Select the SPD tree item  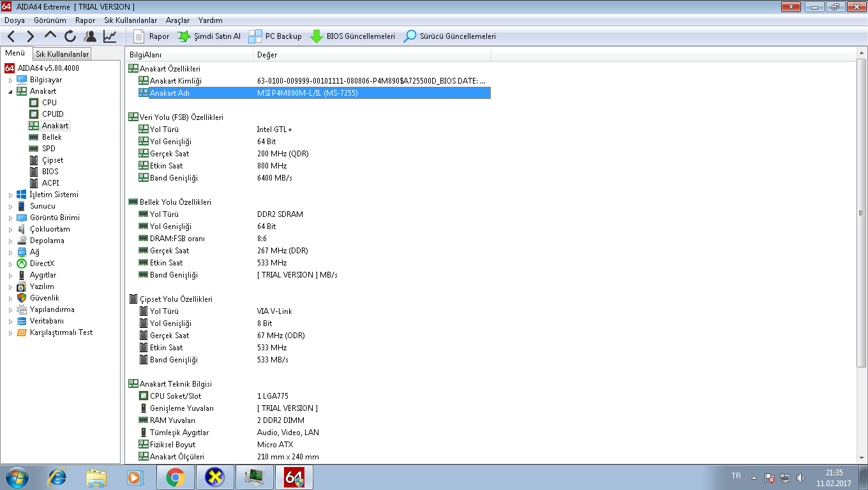pos(49,149)
